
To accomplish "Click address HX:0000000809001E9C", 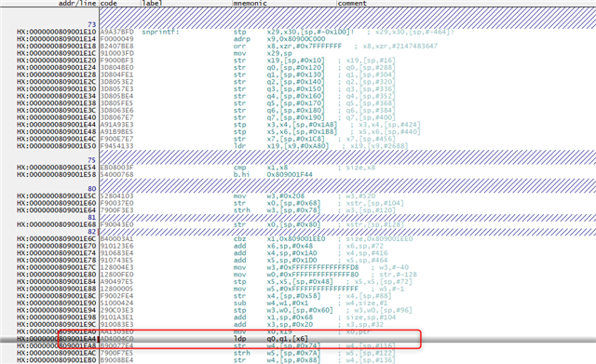I will pos(57,325).
